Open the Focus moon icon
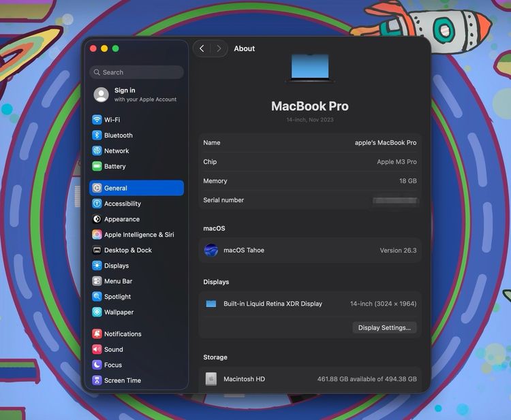511x420 pixels. tap(97, 365)
